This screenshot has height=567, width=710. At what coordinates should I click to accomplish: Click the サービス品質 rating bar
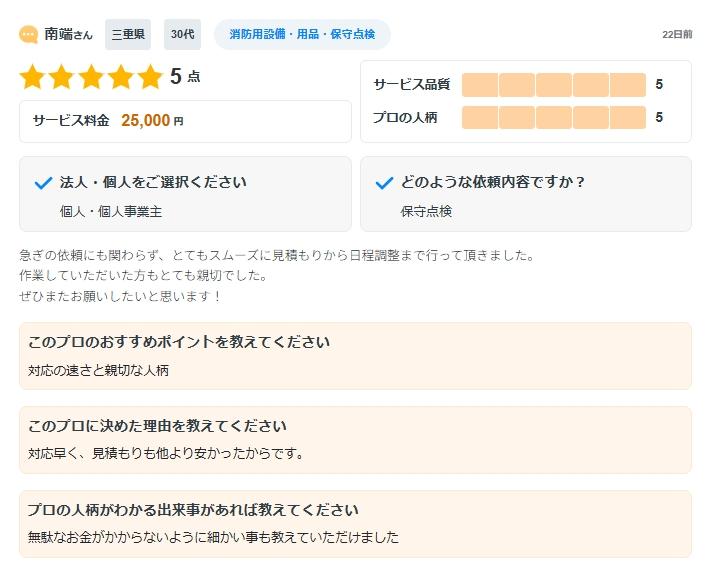(x=553, y=85)
